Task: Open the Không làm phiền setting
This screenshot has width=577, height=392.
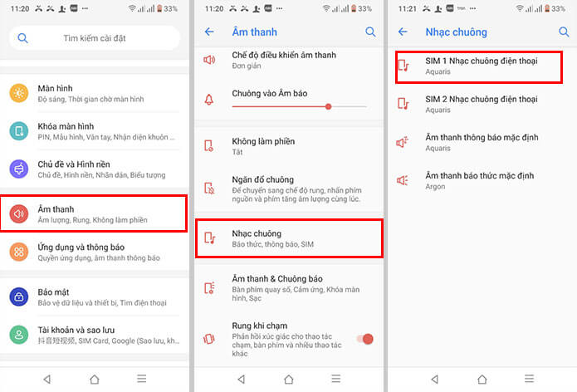Action: (288, 146)
